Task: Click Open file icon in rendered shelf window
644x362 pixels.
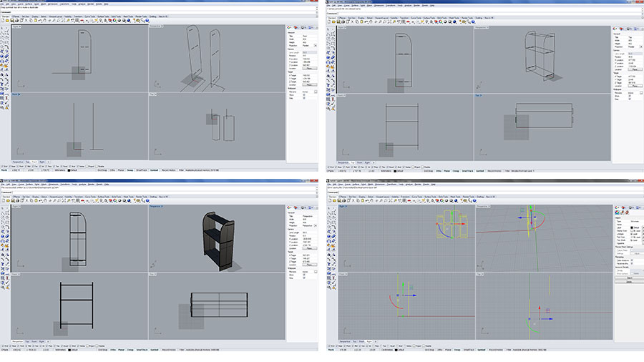Action: [7, 201]
